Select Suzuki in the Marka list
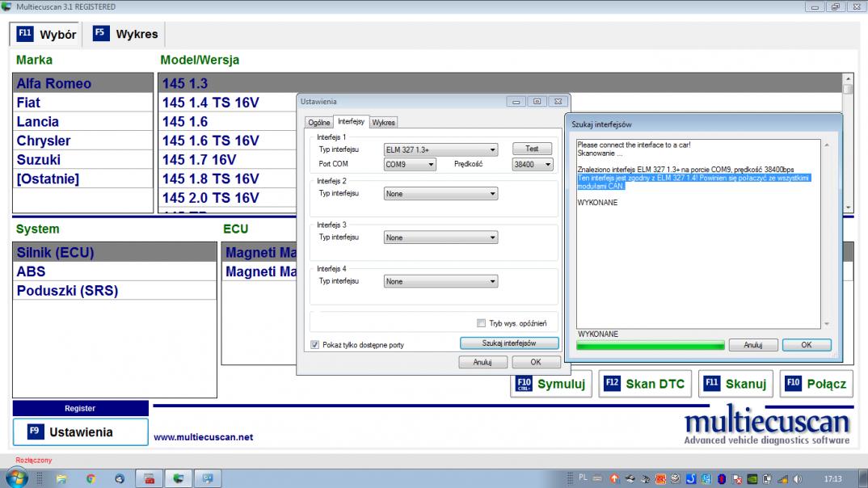 [83, 160]
